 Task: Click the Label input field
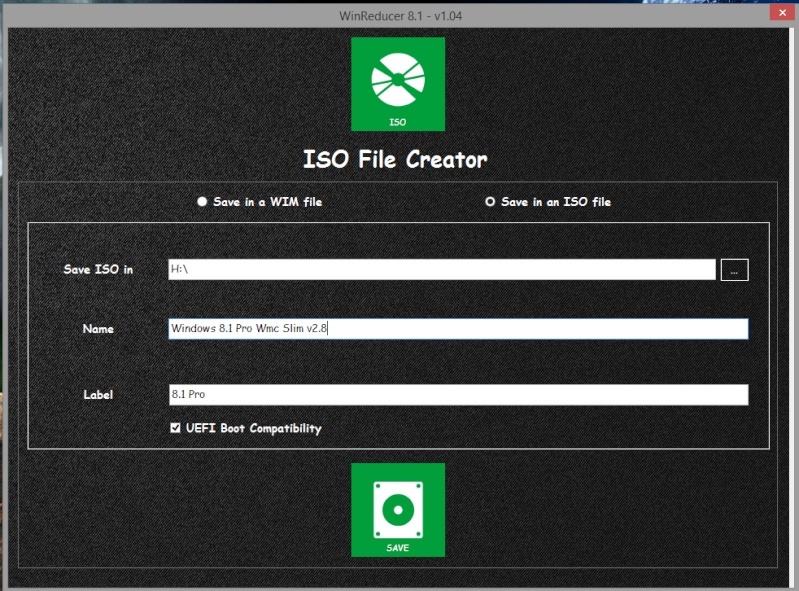coord(458,394)
